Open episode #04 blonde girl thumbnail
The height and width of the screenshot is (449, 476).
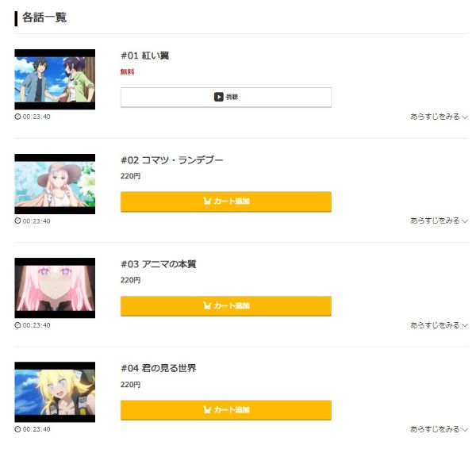point(55,392)
